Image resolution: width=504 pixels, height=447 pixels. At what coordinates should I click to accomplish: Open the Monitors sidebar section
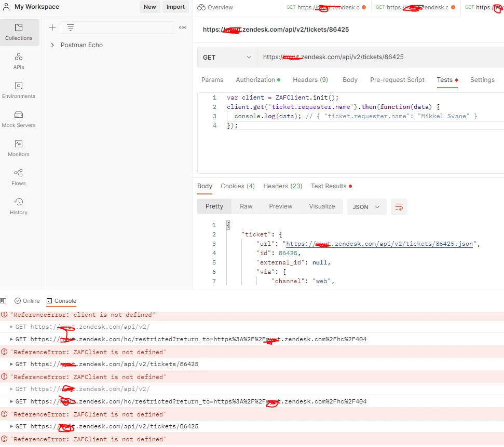[19, 148]
